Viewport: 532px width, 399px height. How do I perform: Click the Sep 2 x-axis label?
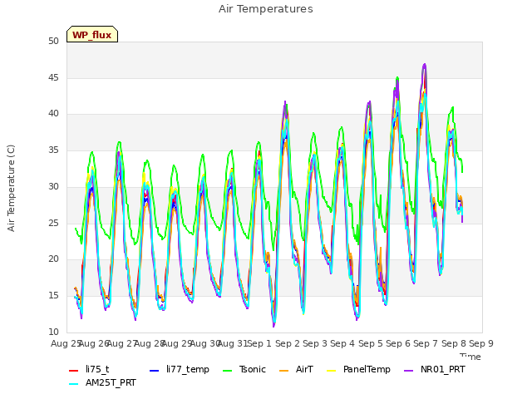click(x=288, y=343)
